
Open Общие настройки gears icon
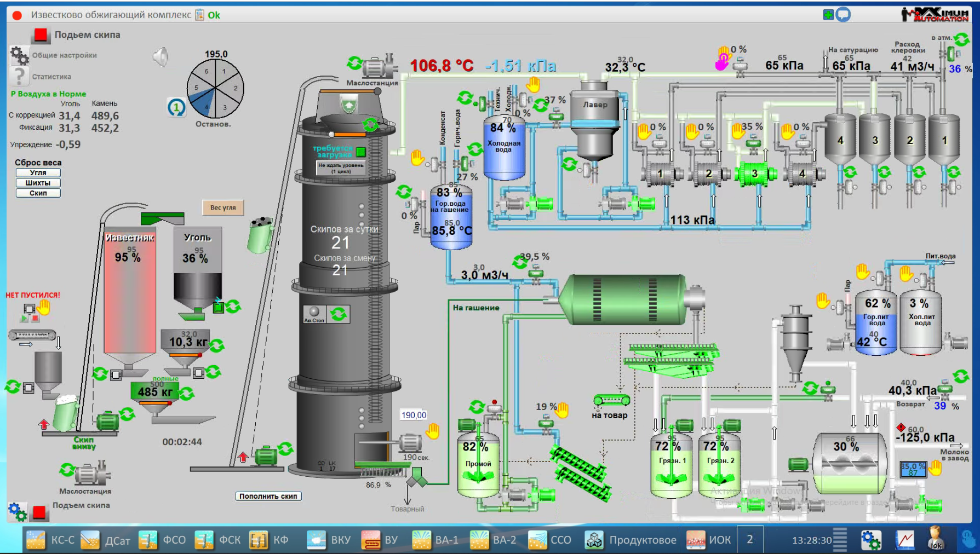pyautogui.click(x=19, y=55)
